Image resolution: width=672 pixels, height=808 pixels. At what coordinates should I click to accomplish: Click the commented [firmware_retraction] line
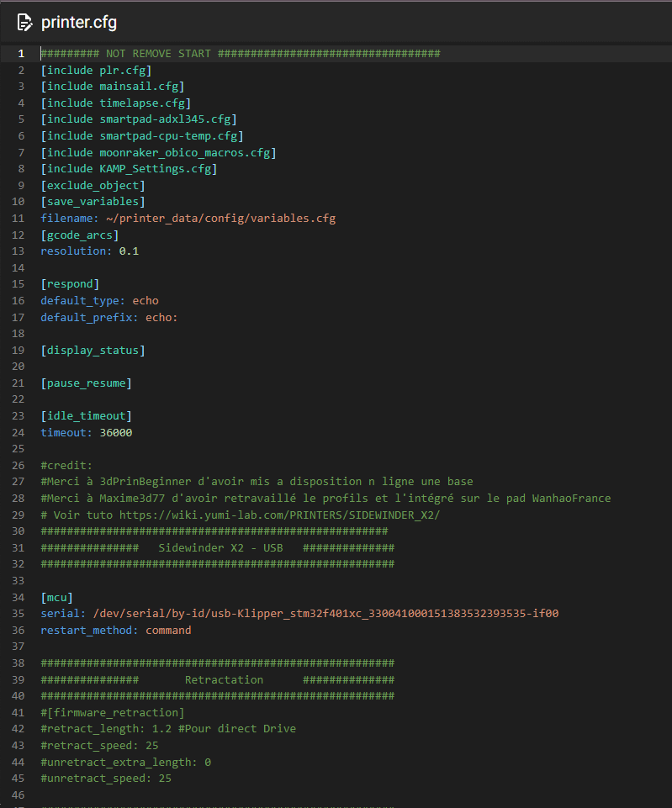(x=113, y=712)
